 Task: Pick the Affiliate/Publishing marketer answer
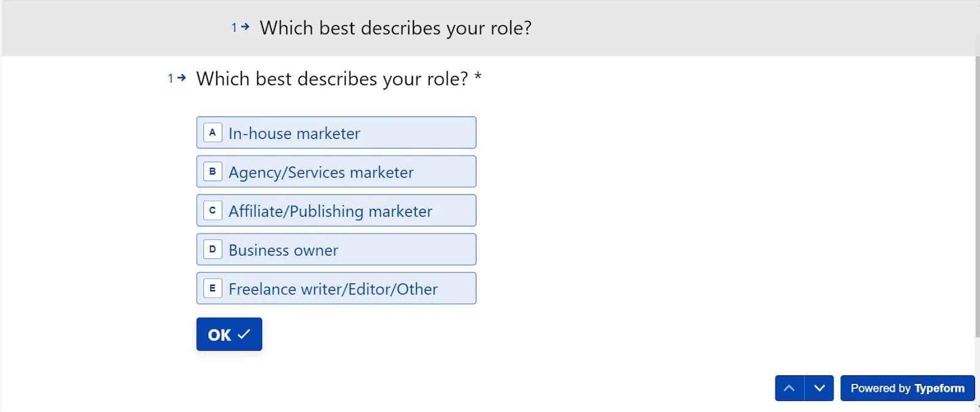(336, 211)
